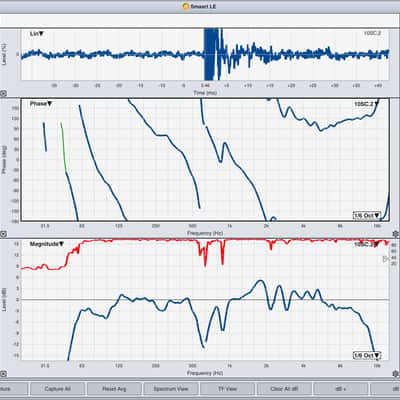Open phase plot 1/6 Oct smoothing dropdown

pyautogui.click(x=367, y=215)
